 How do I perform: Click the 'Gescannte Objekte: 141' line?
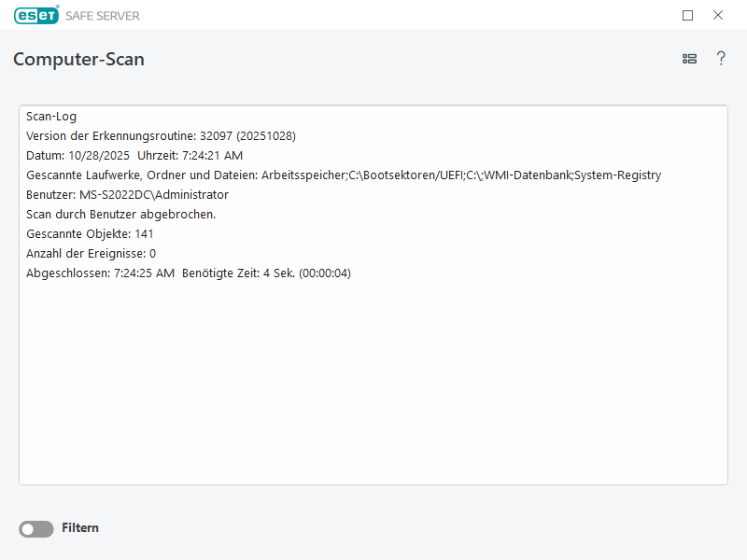pyautogui.click(x=90, y=234)
